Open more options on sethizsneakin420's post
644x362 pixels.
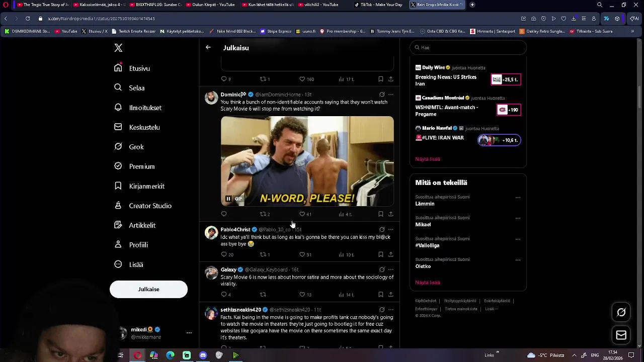390,310
